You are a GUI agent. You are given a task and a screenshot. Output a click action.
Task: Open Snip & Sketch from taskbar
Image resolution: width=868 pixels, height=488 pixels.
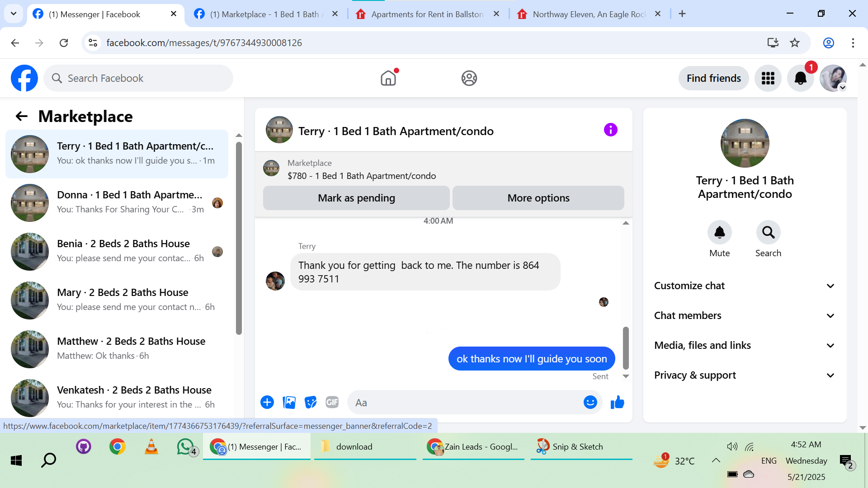pos(581,447)
